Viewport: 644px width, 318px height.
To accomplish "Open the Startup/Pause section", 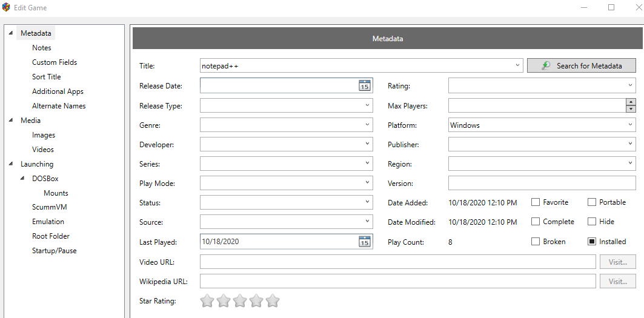I will [x=54, y=251].
